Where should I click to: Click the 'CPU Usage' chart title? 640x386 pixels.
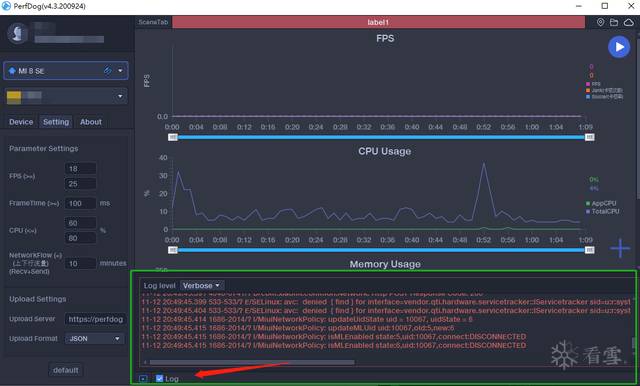[x=384, y=151]
